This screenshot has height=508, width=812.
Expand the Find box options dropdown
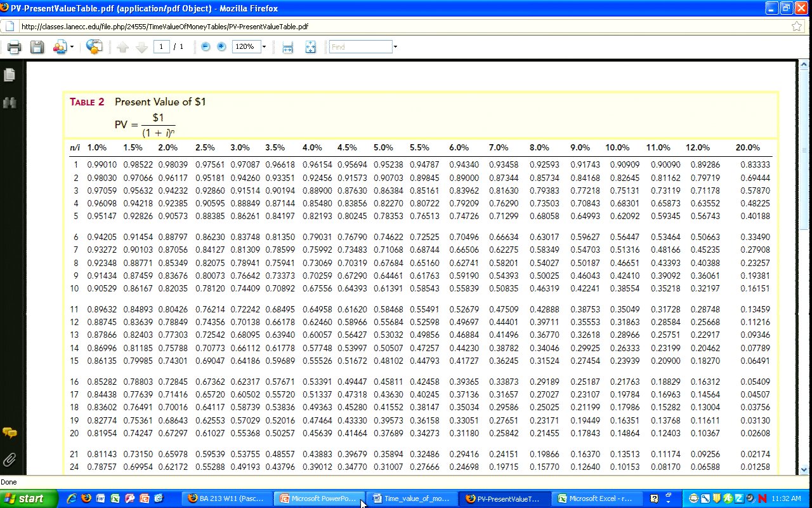pyautogui.click(x=395, y=47)
